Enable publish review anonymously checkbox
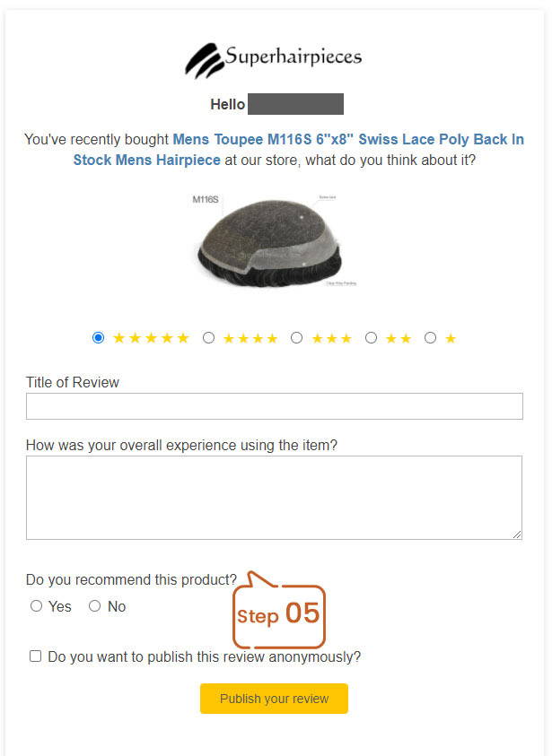 [x=35, y=656]
